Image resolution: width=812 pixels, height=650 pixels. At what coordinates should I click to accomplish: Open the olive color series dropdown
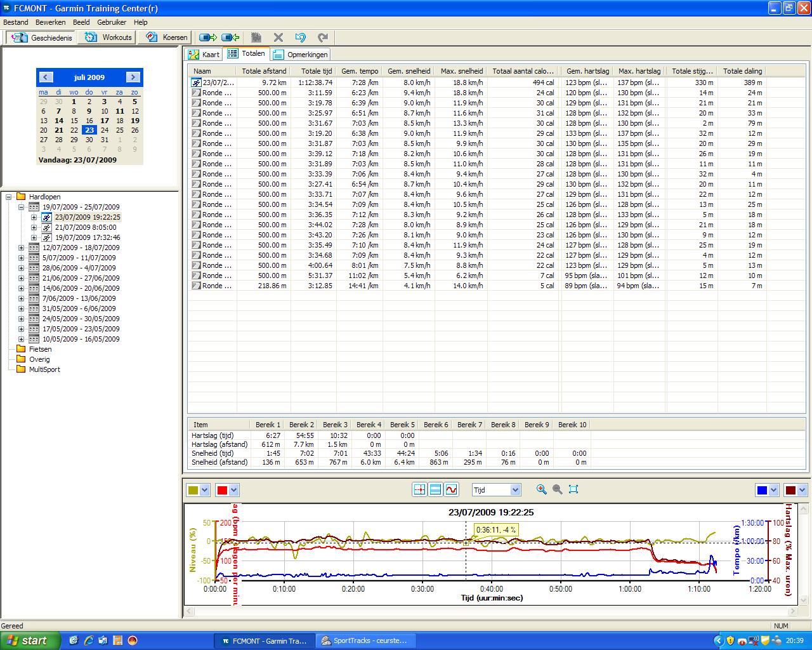point(204,490)
